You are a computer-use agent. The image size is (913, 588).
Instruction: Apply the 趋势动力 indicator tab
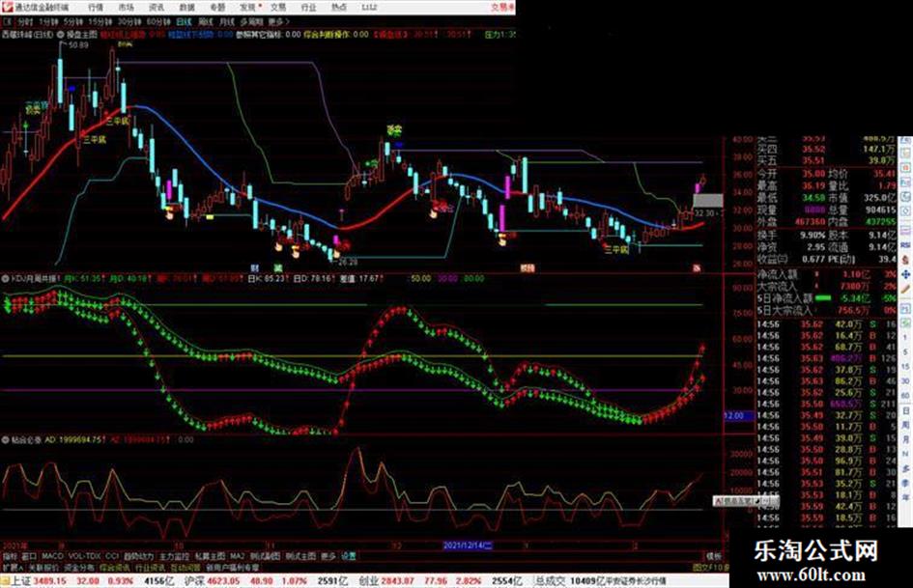[x=139, y=556]
